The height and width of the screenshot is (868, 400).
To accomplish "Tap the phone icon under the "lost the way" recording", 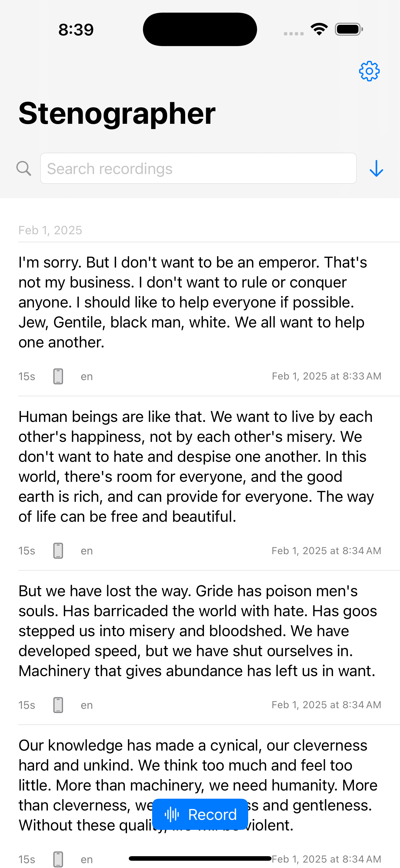I will click(x=58, y=705).
